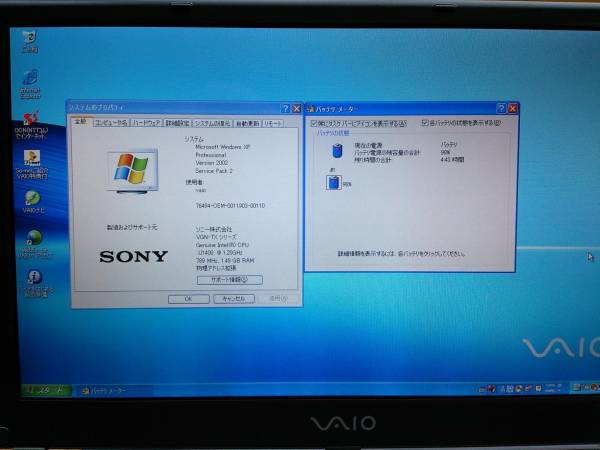Viewport: 600px width, 450px height.
Task: Go to the 自動更新 tab
Action: [x=246, y=123]
